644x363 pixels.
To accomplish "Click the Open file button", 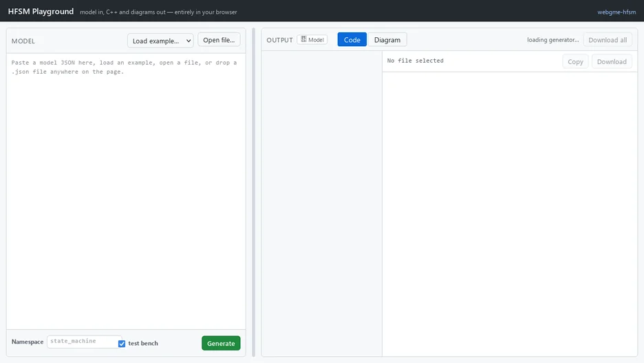I will click(x=219, y=40).
